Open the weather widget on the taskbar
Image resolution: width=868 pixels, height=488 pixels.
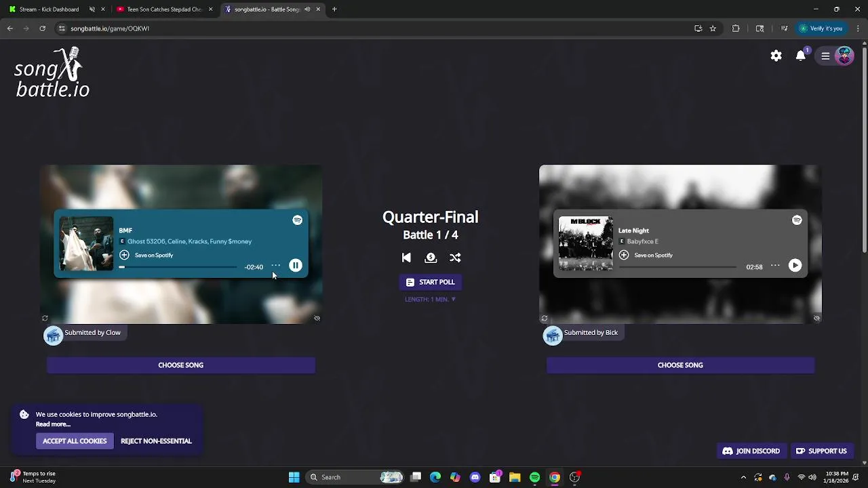click(34, 477)
